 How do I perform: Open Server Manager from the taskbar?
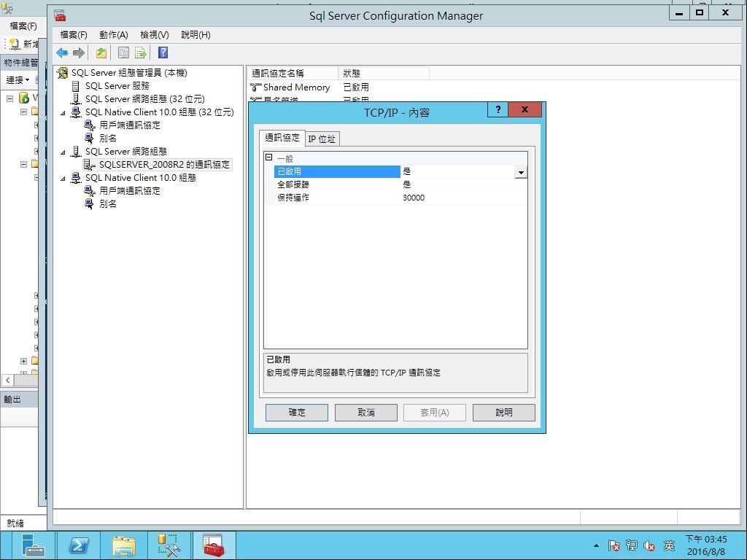(x=34, y=545)
